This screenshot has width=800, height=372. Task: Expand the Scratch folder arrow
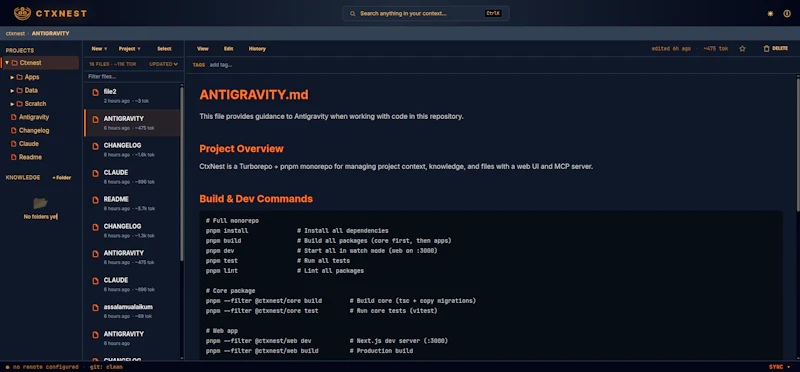12,104
